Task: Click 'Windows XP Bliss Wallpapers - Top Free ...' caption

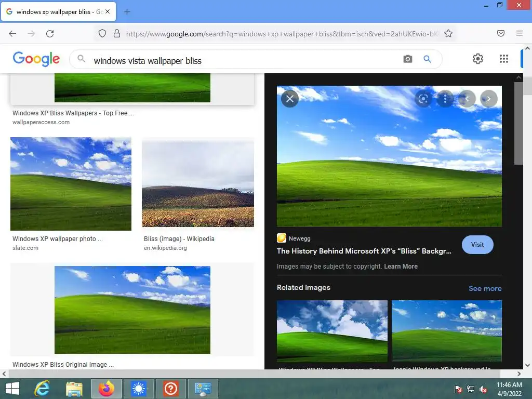Action: 73,113
